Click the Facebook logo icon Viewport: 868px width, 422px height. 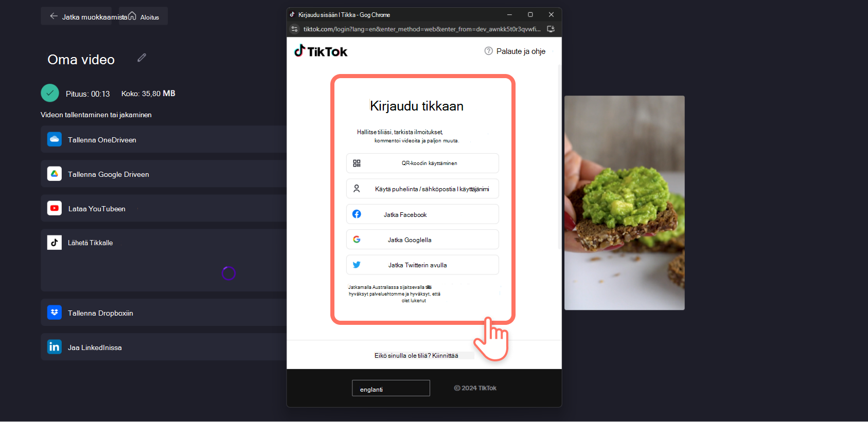357,214
